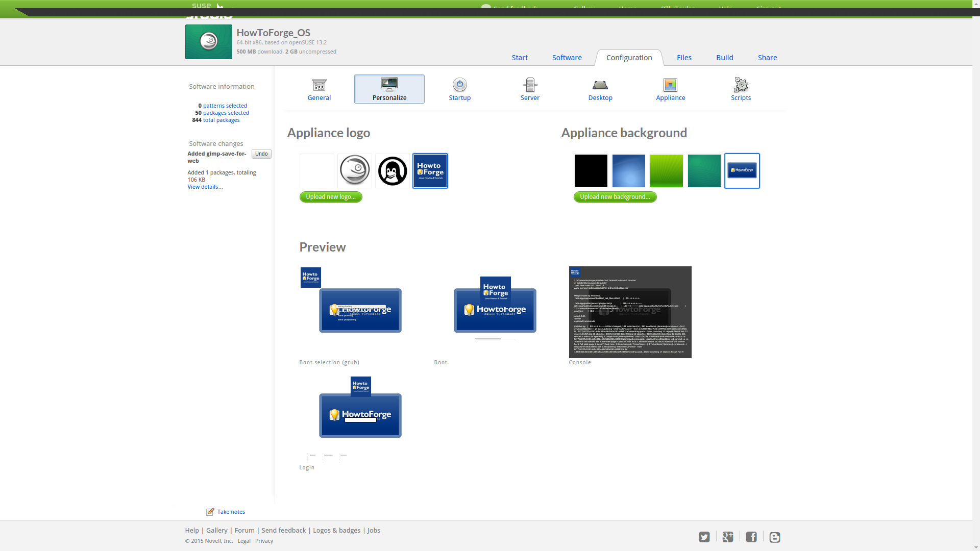Viewport: 980px width, 551px height.
Task: Open footer Send feedback link
Action: pyautogui.click(x=284, y=531)
